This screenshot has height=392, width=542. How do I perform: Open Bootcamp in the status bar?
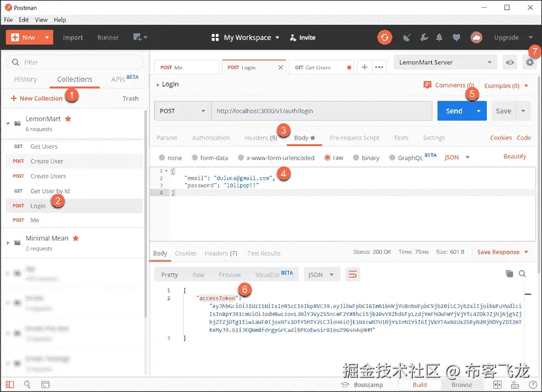point(362,385)
